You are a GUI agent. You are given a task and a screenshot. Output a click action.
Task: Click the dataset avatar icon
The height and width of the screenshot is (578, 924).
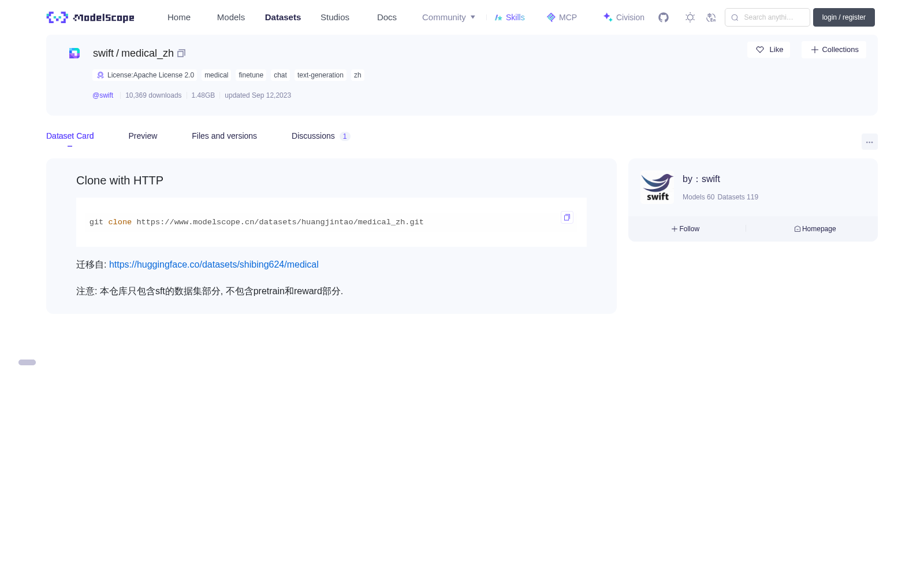(x=74, y=53)
